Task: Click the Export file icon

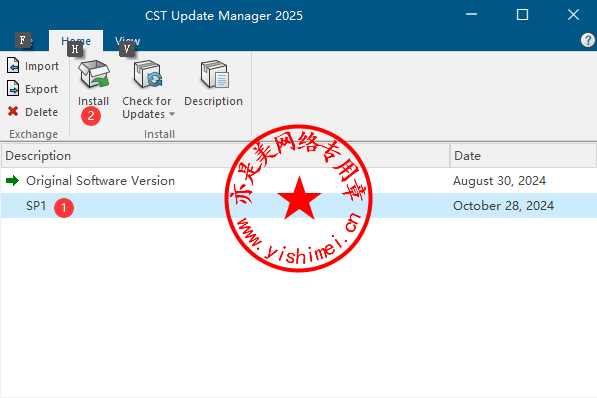Action: click(13, 88)
